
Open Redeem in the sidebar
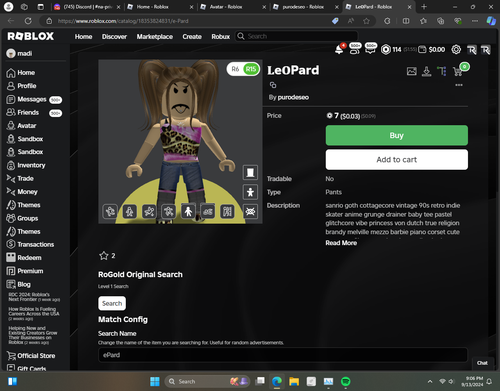point(24,258)
